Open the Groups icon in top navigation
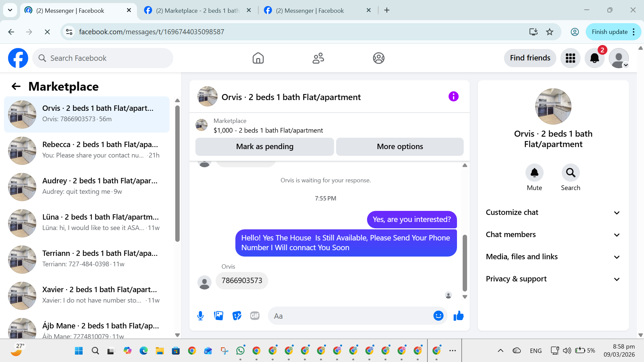This screenshot has height=362, width=644. point(378,58)
